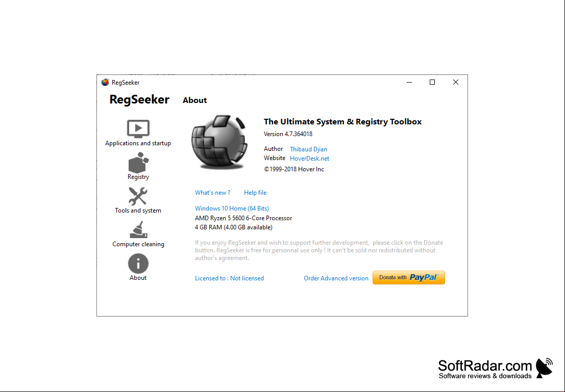Click the large RegSeeker globe logo
Viewport: 565px width, 392px height.
[x=219, y=143]
